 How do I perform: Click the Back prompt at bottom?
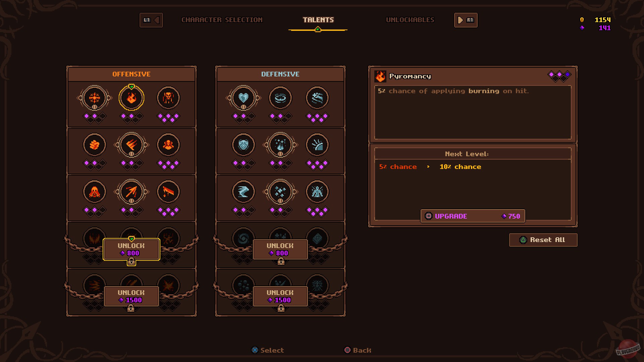pos(358,350)
